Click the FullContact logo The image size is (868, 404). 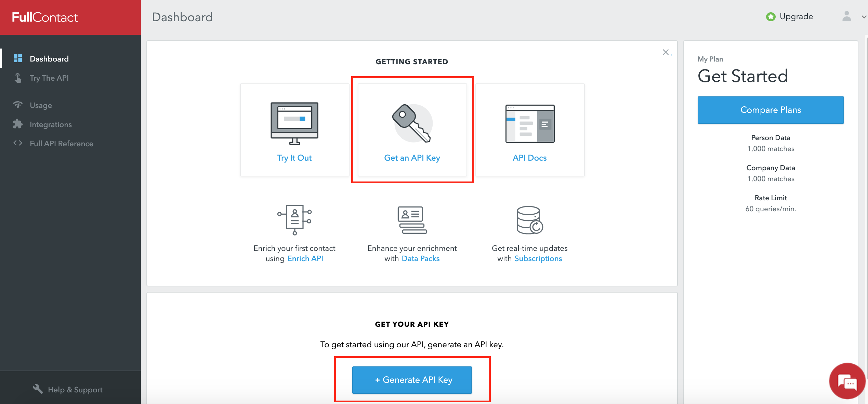pos(45,17)
